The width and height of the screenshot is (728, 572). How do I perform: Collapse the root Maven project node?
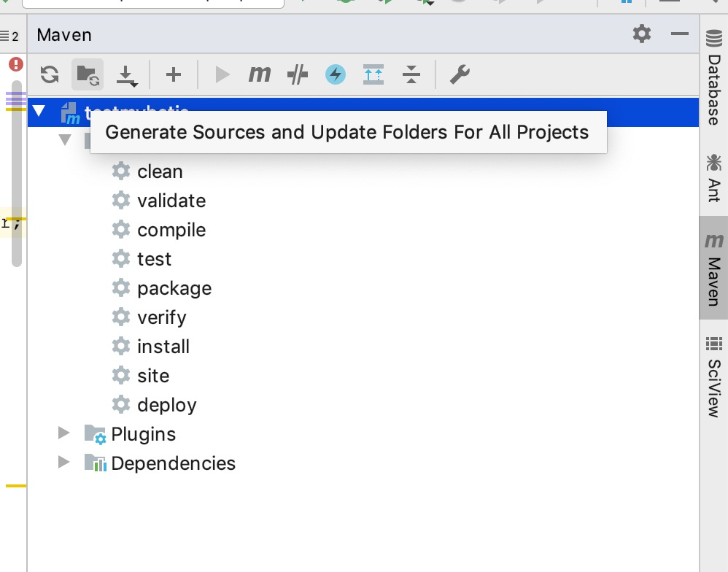(x=39, y=112)
